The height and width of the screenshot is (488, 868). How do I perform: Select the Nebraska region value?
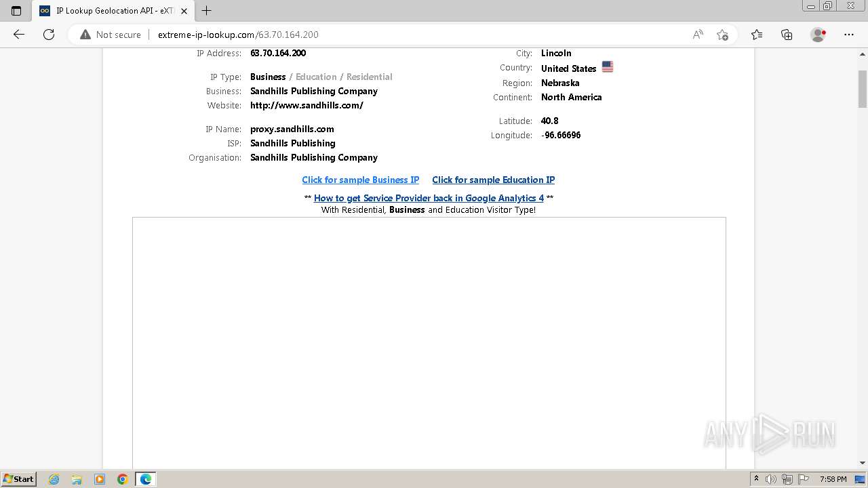click(560, 83)
